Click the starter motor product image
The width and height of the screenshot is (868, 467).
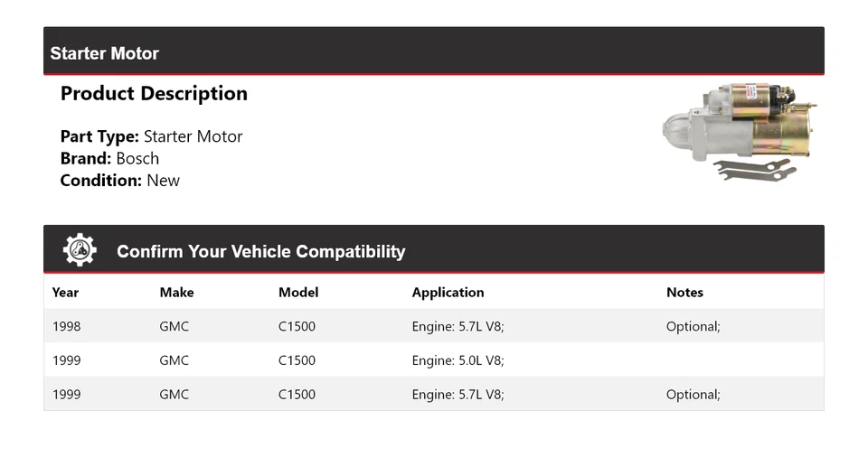[740, 132]
